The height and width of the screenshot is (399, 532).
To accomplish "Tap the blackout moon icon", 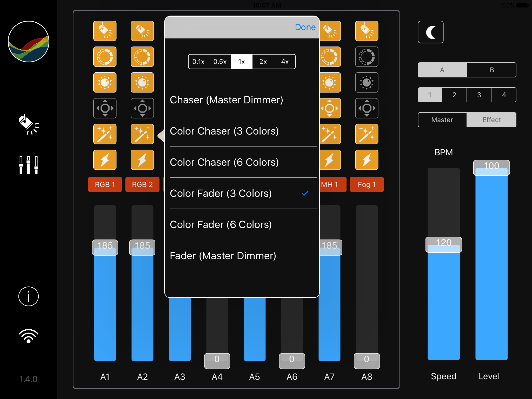I will tap(430, 32).
